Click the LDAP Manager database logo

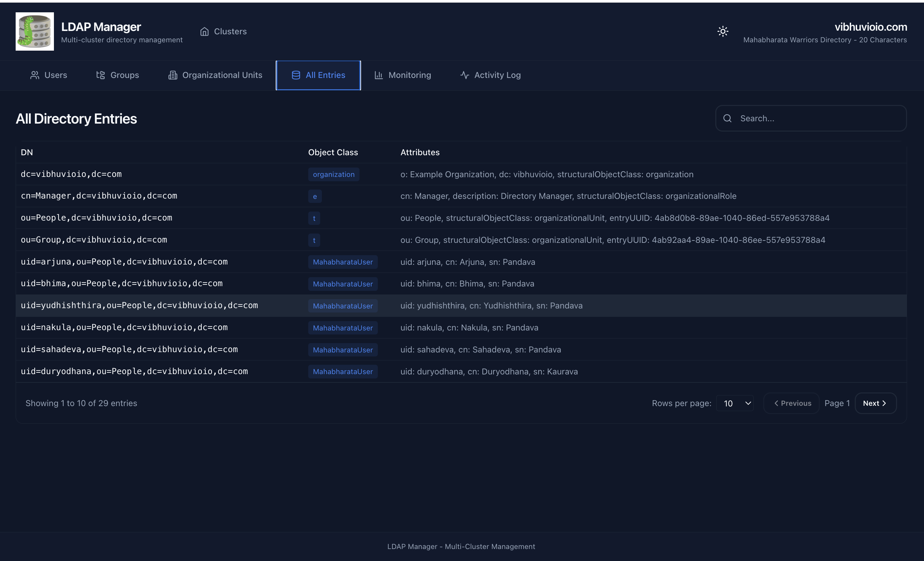click(35, 31)
